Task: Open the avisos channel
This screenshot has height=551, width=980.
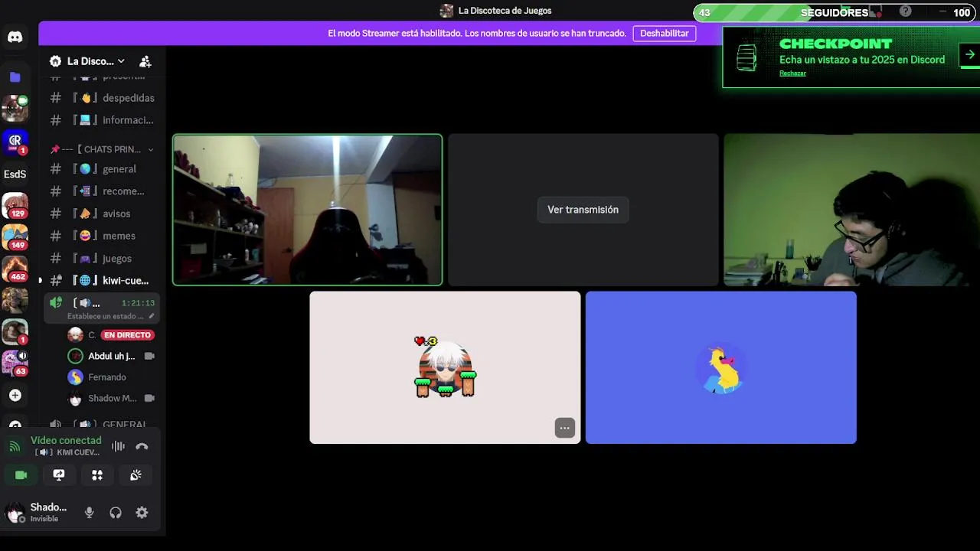Action: 102,214
